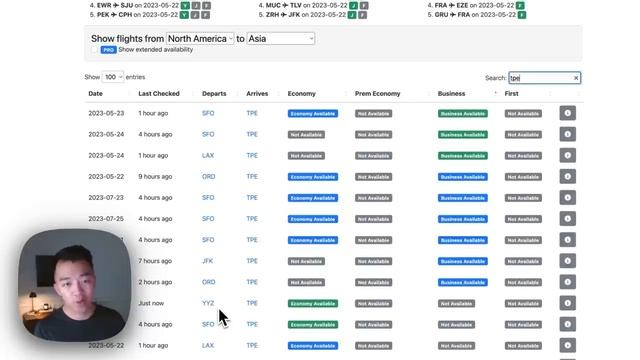Click Business Available in 2023-05-24 LAX row
This screenshot has width=640, height=360.
click(x=462, y=156)
